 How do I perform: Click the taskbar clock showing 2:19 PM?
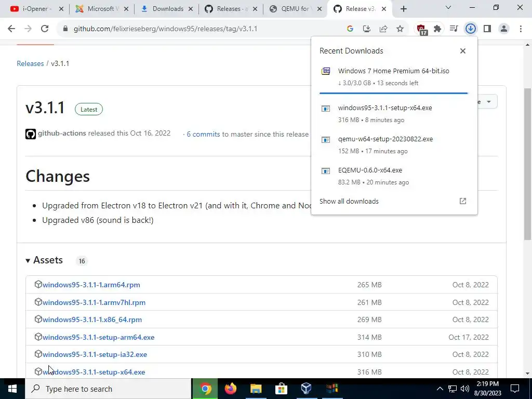(x=487, y=389)
